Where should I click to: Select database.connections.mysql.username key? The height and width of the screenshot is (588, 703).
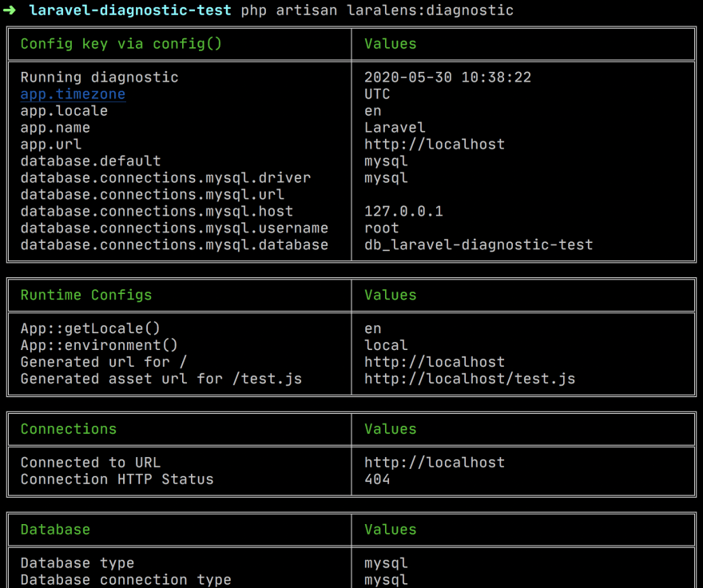point(174,228)
